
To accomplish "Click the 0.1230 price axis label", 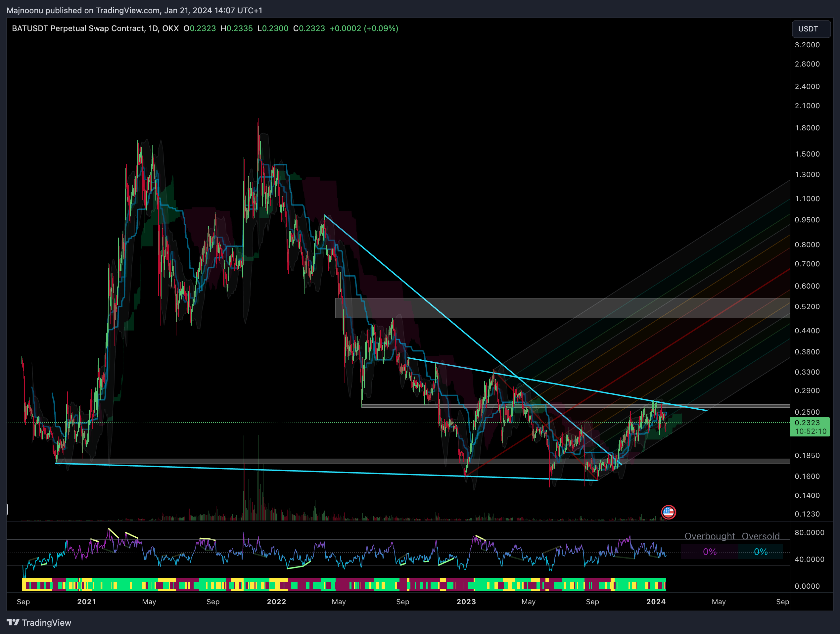I will click(807, 514).
